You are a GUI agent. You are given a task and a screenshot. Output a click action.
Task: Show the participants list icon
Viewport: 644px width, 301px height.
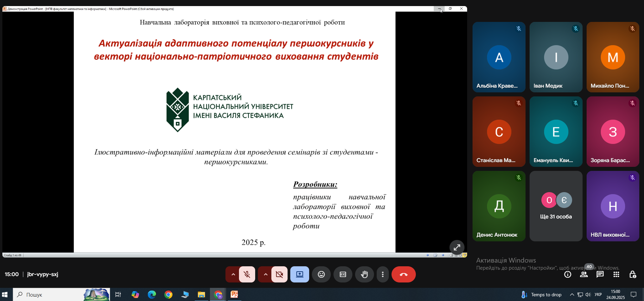pyautogui.click(x=584, y=274)
